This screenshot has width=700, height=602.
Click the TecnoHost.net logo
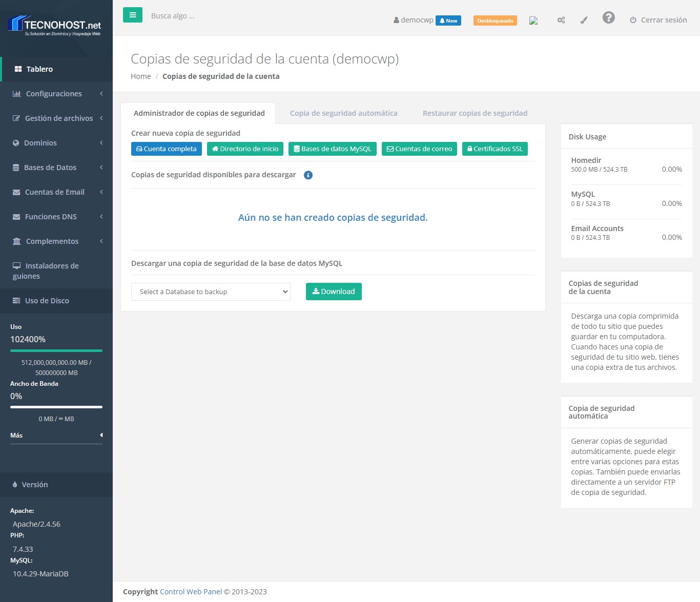click(x=55, y=25)
